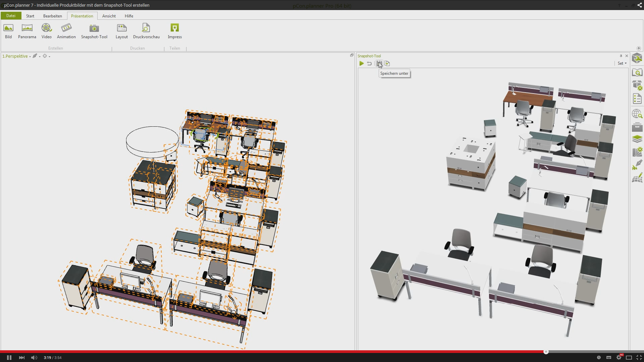Open the Ansicht tab
This screenshot has height=362, width=644.
point(109,16)
